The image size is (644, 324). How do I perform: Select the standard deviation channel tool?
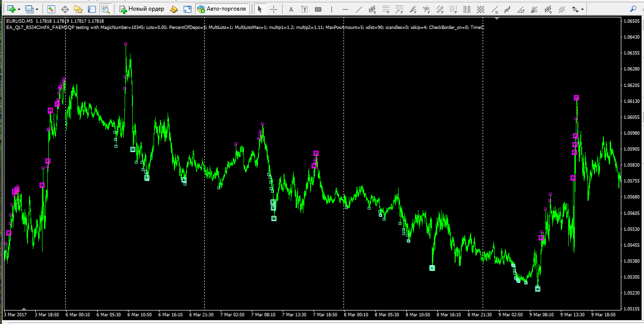(548, 9)
